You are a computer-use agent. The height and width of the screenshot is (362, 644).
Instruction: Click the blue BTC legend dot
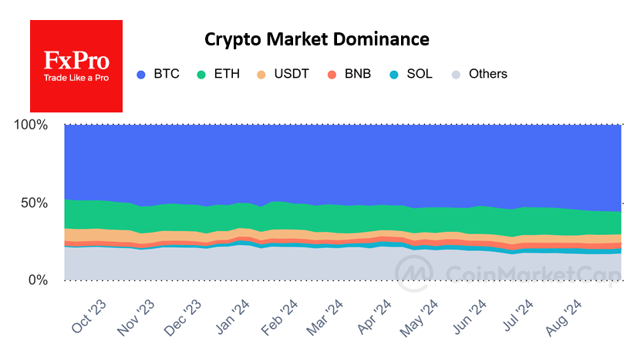(140, 75)
